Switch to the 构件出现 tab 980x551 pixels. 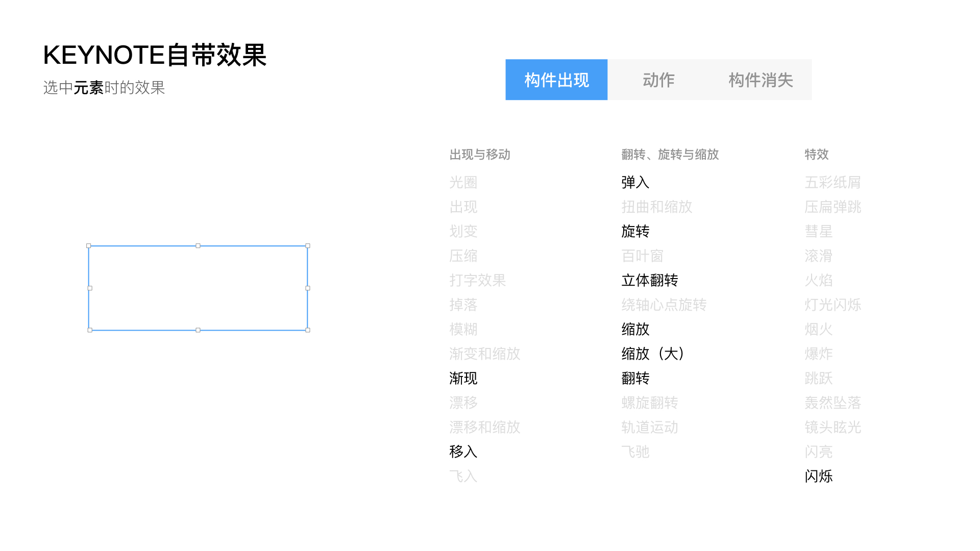pos(556,80)
